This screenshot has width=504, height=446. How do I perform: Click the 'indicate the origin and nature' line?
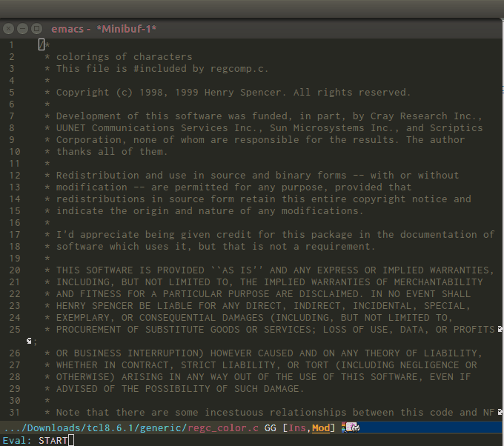(204, 211)
